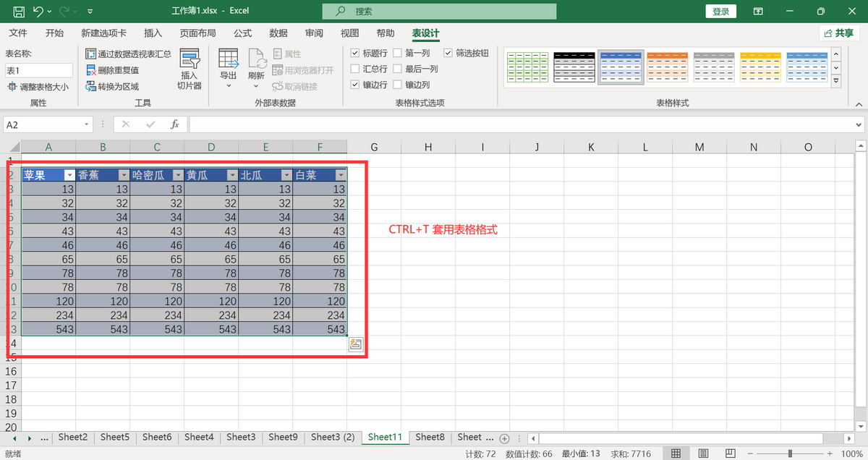Toggle the 镶边行 checkbox
The height and width of the screenshot is (460, 868).
355,85
